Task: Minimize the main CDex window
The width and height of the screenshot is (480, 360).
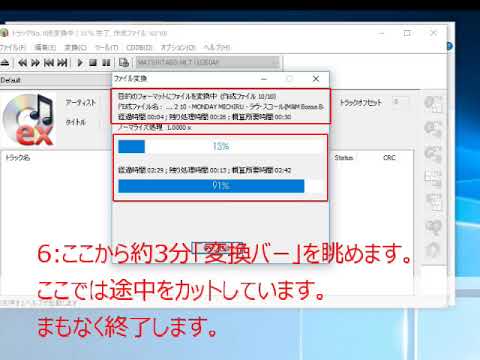Action: tap(381, 33)
